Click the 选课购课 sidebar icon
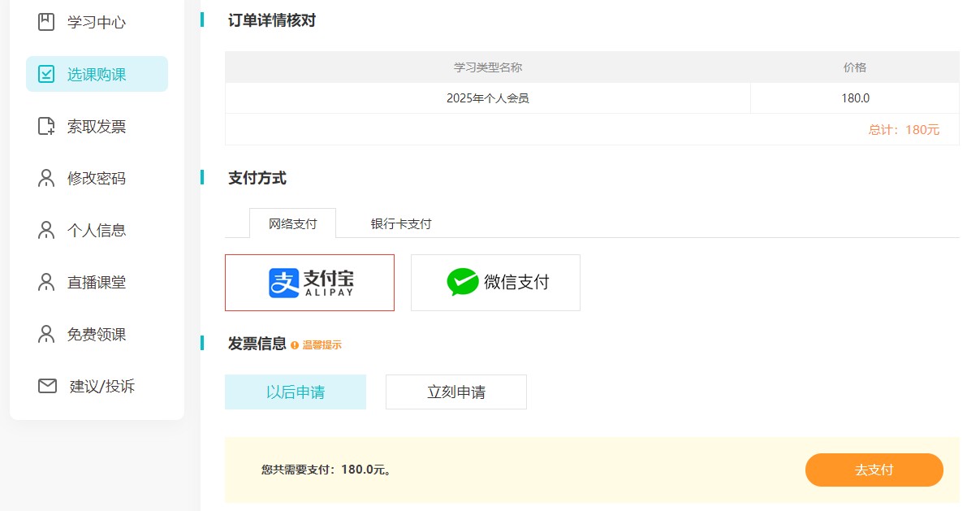Image resolution: width=980 pixels, height=511 pixels. (x=46, y=74)
